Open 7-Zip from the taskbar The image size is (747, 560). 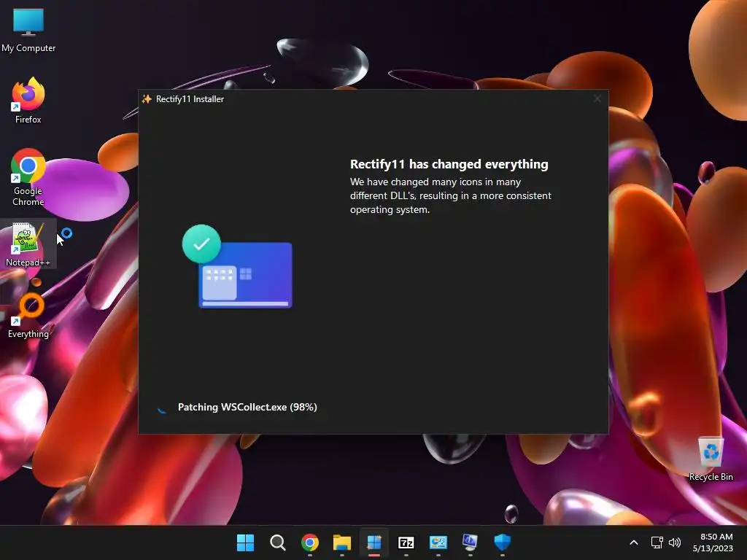406,542
